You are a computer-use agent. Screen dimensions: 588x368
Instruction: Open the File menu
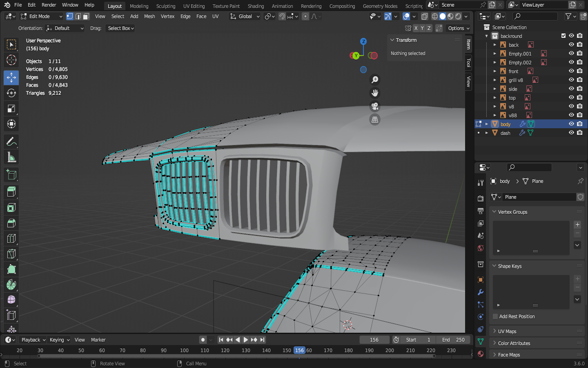coord(18,5)
